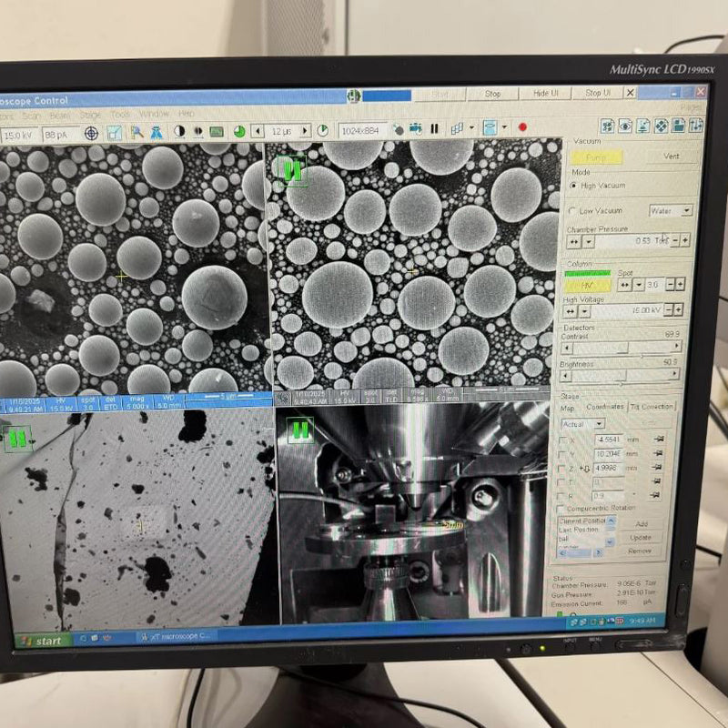The width and height of the screenshot is (728, 728).
Task: Click the green pause marker in the bottom-left quad image
Action: pos(17,439)
